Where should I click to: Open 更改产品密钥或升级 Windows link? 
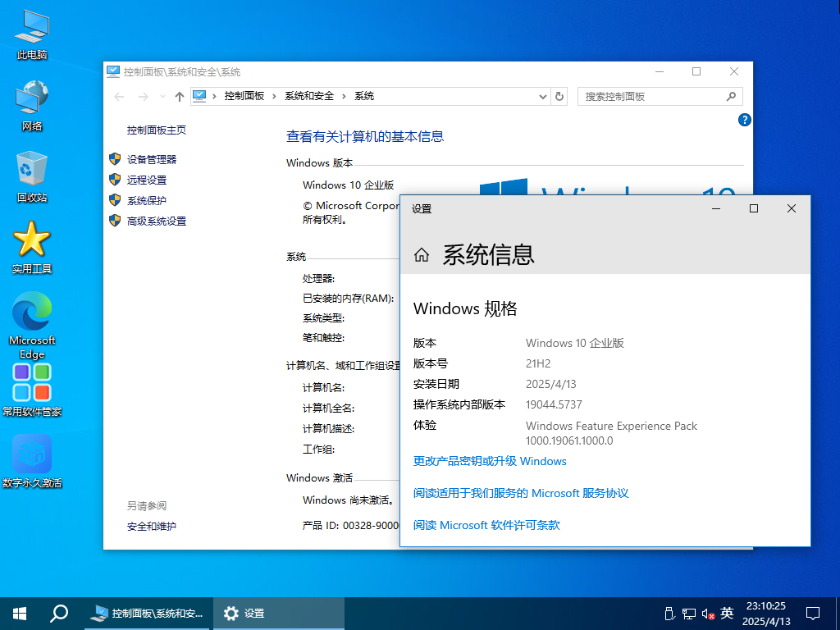click(x=490, y=461)
